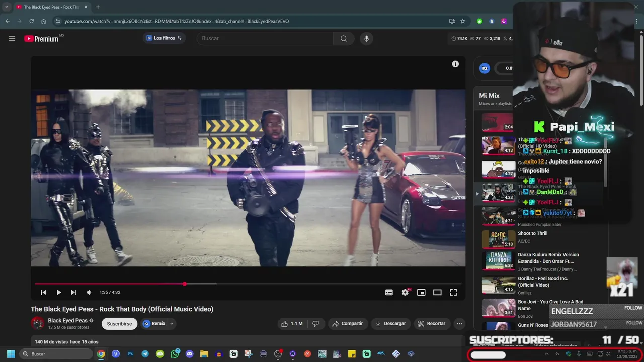Like the video with 1.1 M likes
This screenshot has height=362, width=644.
[x=292, y=324]
